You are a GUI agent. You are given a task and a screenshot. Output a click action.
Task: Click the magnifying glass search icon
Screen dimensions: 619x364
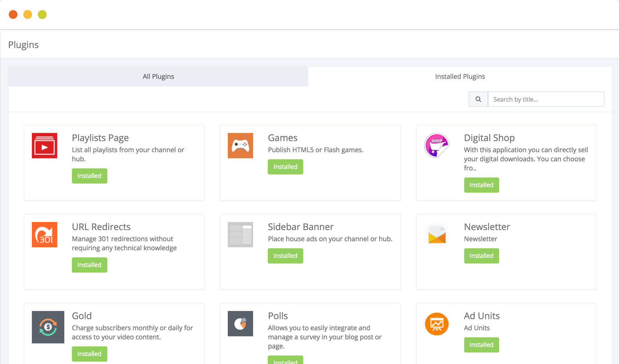(x=478, y=99)
